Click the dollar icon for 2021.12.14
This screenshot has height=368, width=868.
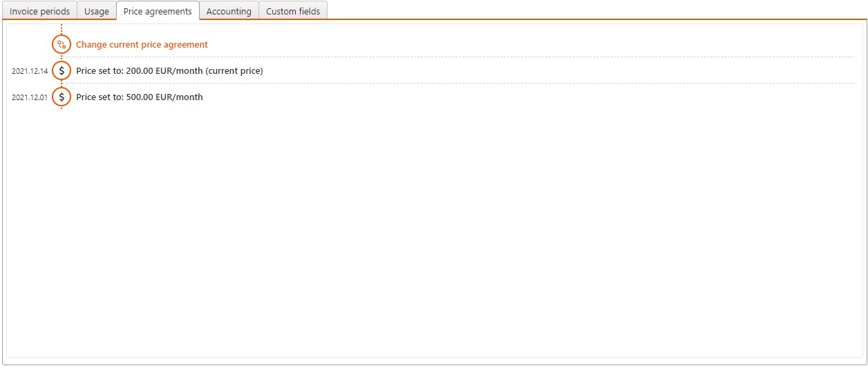[x=62, y=70]
